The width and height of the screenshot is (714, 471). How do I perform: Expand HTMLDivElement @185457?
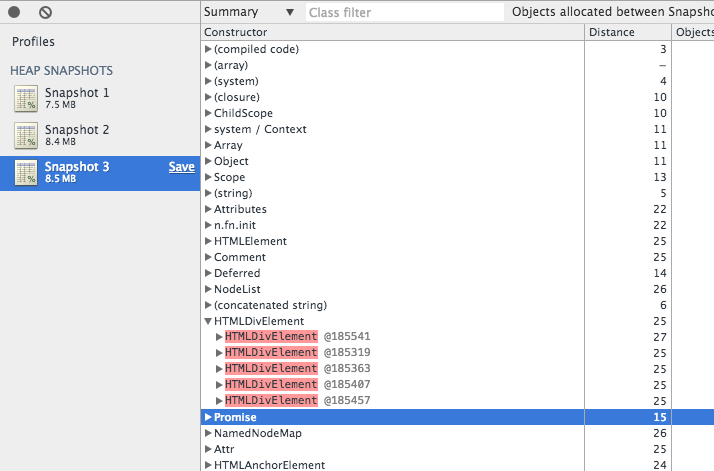219,400
